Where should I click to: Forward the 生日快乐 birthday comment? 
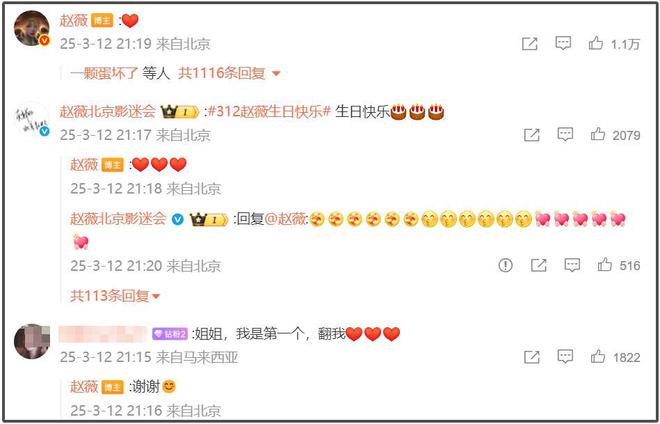coord(532,135)
